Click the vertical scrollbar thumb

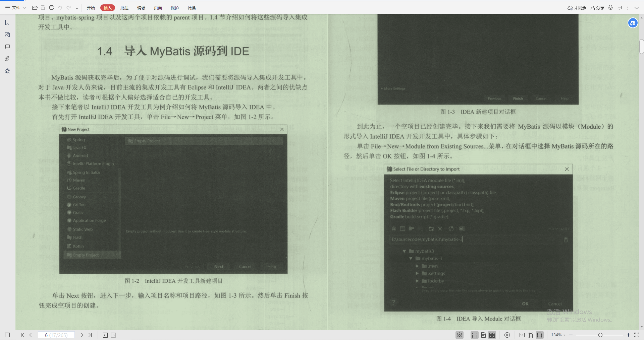(641, 47)
